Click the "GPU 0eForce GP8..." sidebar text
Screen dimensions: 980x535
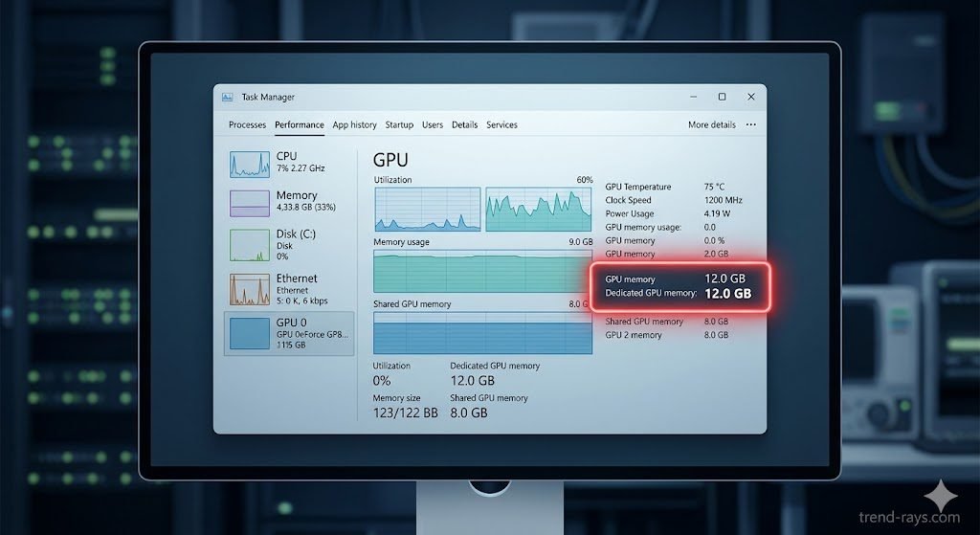pyautogui.click(x=313, y=334)
